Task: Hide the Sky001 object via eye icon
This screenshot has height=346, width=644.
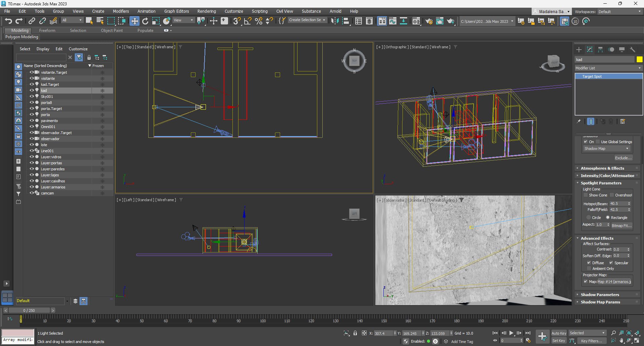Action: click(32, 96)
